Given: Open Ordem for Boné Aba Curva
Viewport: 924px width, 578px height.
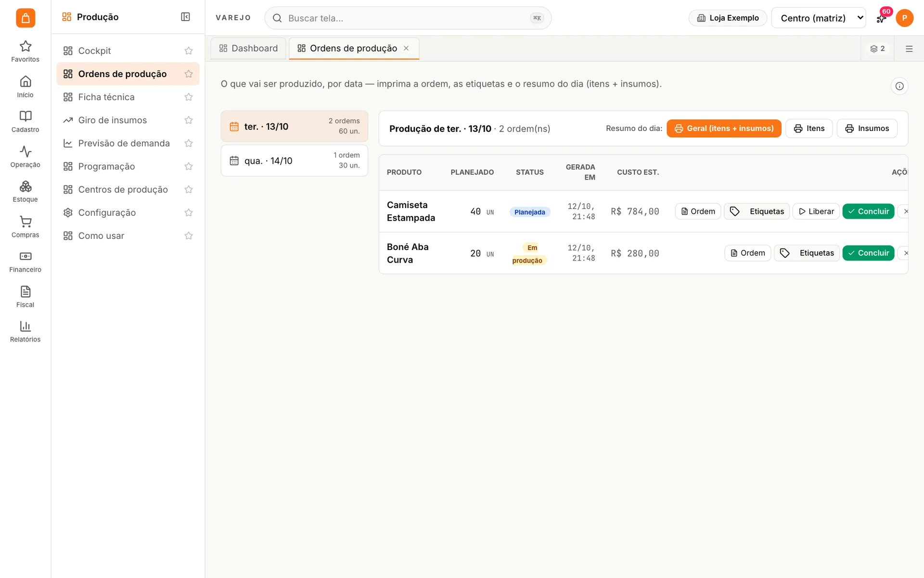Looking at the screenshot, I should coord(748,253).
